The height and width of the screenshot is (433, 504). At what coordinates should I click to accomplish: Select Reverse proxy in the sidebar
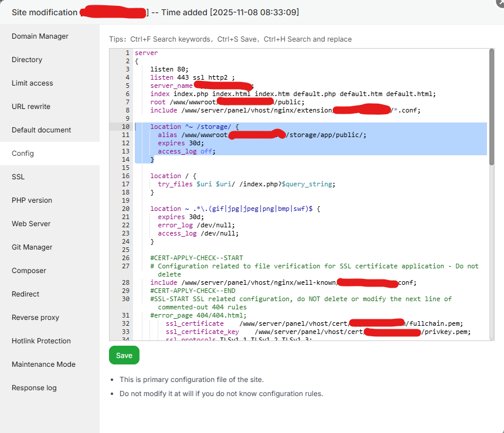pyautogui.click(x=35, y=318)
